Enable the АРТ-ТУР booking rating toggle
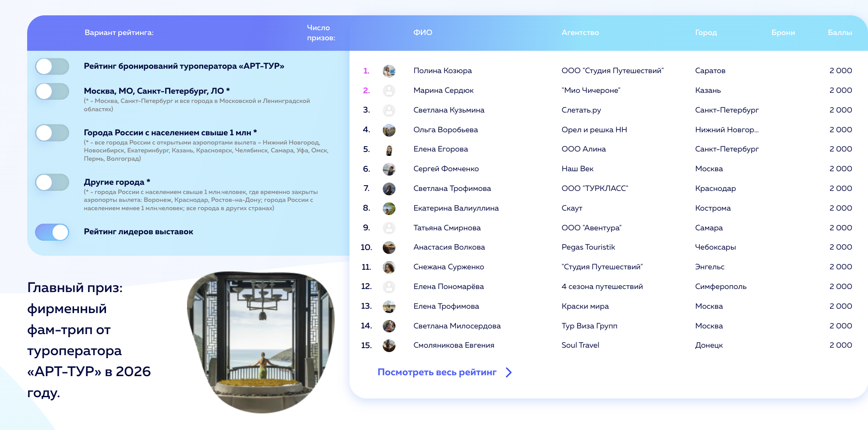Screen dimensions: 868x430 pos(52,67)
